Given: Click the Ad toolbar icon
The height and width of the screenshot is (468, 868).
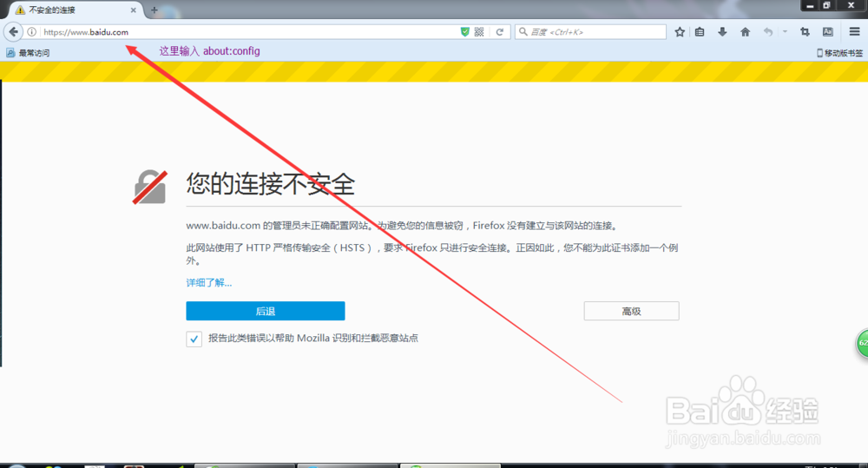Looking at the screenshot, I should click(828, 32).
